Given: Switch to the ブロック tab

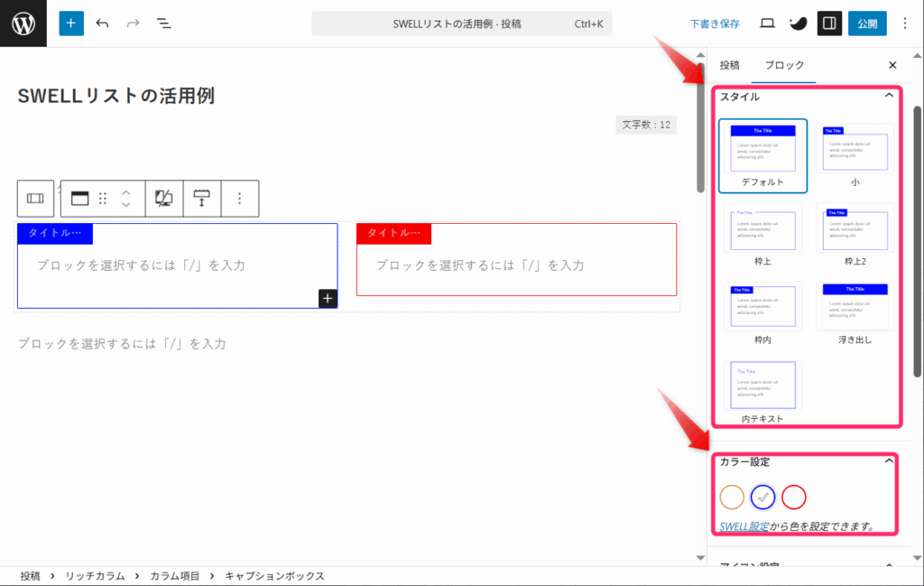Looking at the screenshot, I should coord(784,65).
